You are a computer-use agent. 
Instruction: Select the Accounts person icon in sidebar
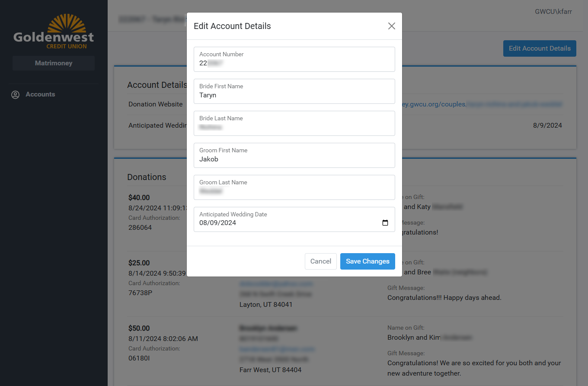coord(15,94)
